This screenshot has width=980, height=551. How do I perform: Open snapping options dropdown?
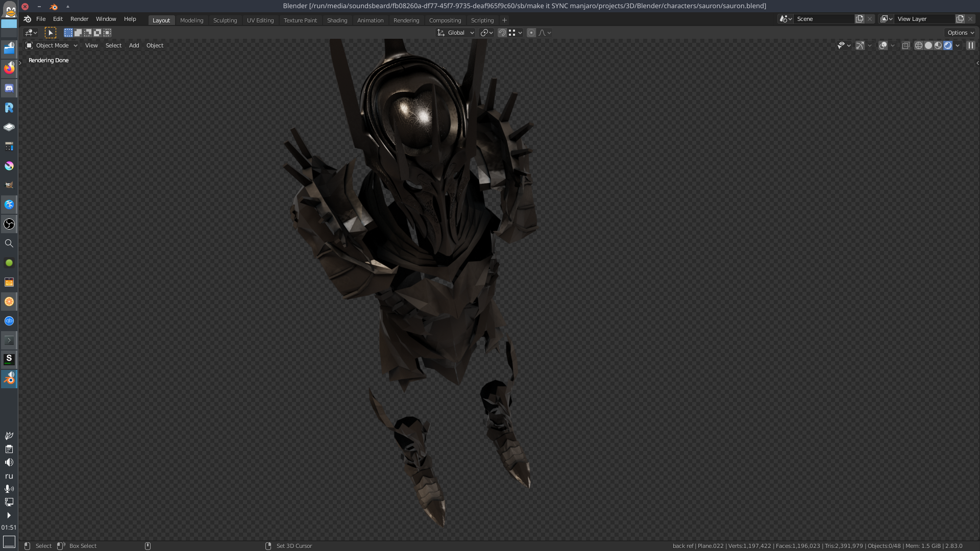click(516, 33)
